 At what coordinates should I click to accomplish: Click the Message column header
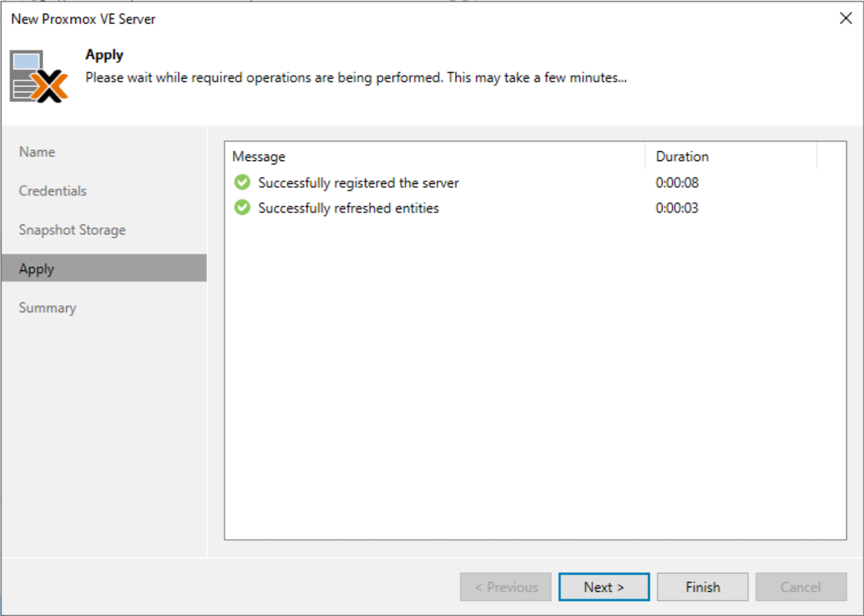(259, 156)
